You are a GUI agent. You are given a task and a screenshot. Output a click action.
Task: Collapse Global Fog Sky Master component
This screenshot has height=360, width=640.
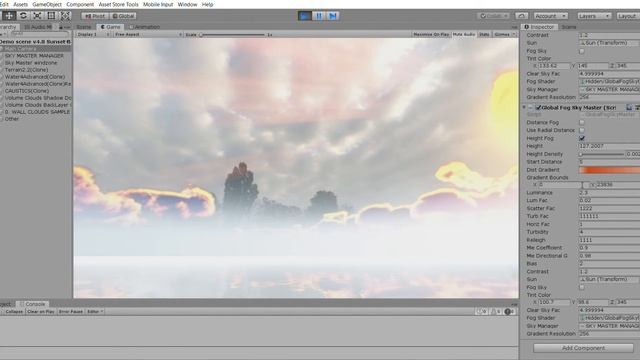click(524, 107)
